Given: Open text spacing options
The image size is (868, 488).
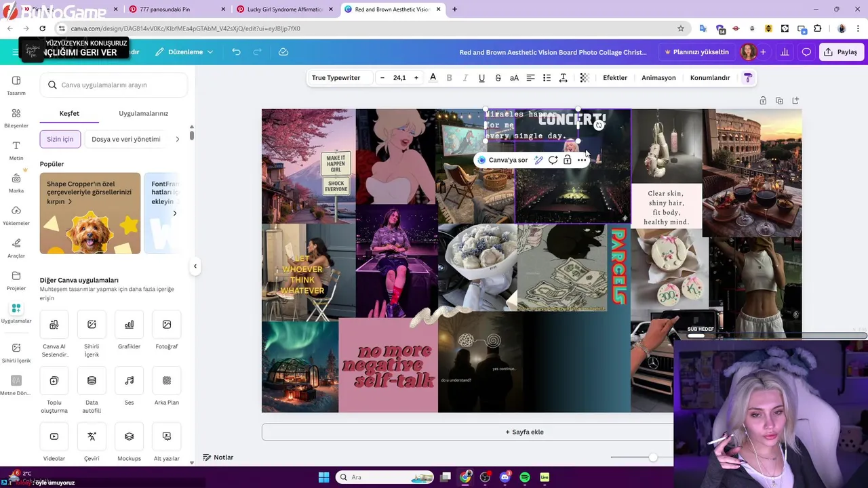Looking at the screenshot, I should (x=563, y=77).
